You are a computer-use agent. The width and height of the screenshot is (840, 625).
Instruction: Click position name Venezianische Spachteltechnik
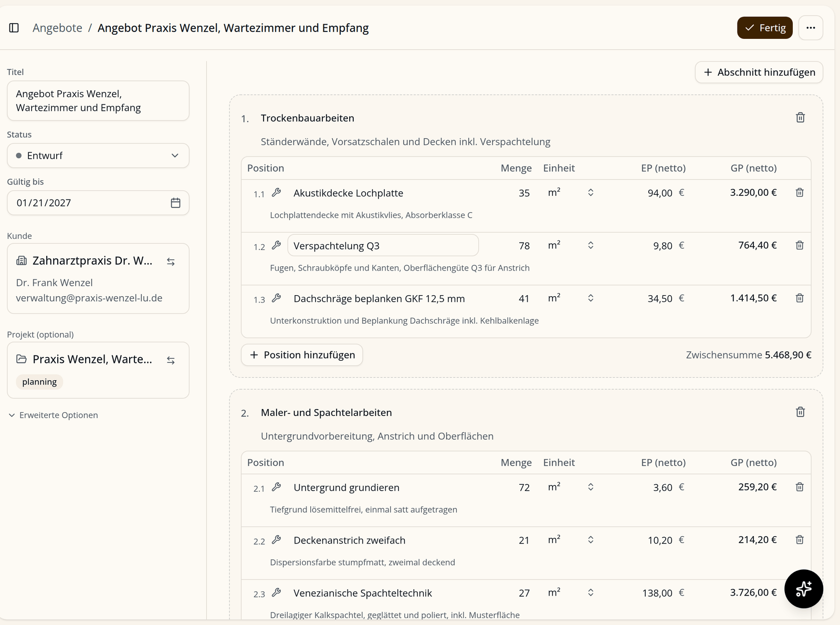363,593
